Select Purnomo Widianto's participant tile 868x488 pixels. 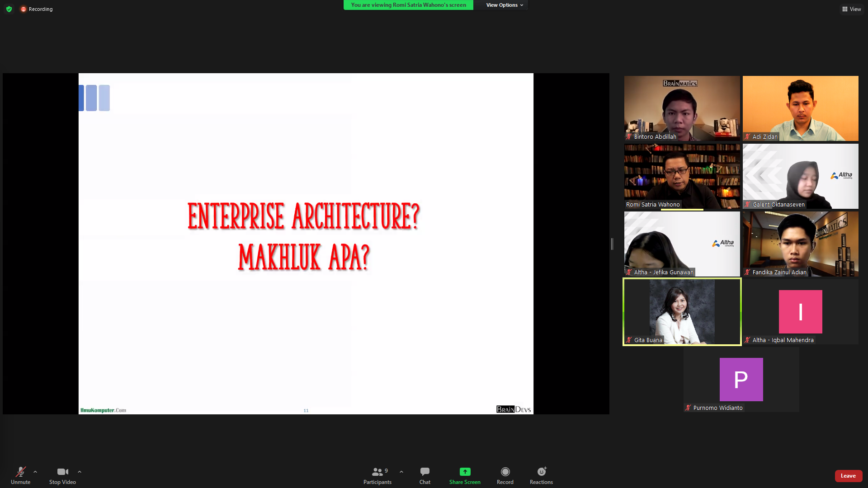click(x=741, y=380)
